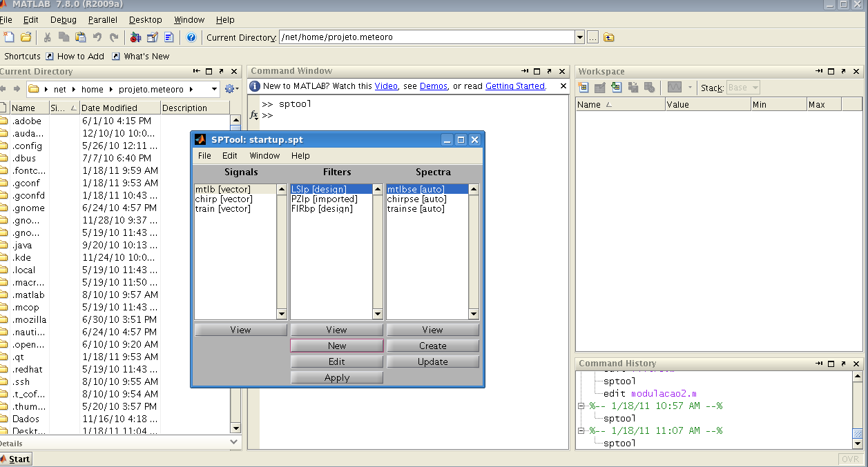Click the Cut icon in the toolbar
The height and width of the screenshot is (467, 868).
[47, 37]
